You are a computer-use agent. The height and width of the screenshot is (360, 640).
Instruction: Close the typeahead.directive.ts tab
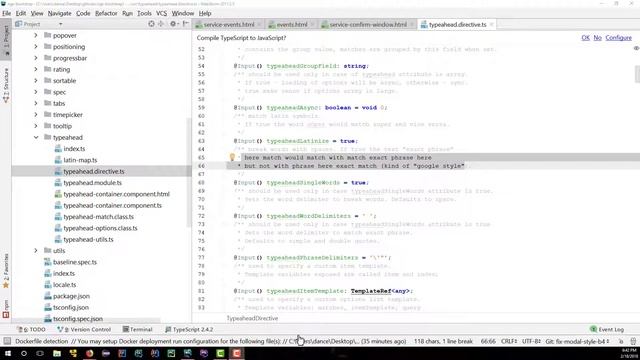point(491,24)
